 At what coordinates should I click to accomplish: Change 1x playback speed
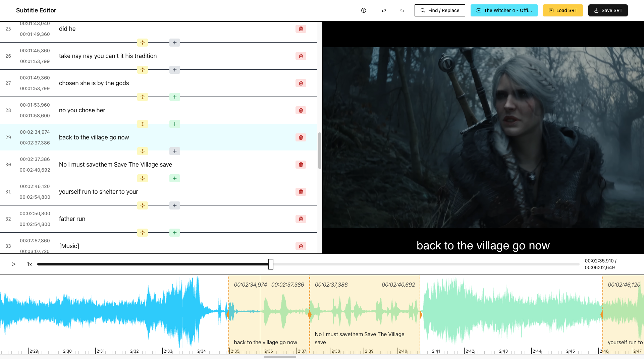click(x=29, y=264)
